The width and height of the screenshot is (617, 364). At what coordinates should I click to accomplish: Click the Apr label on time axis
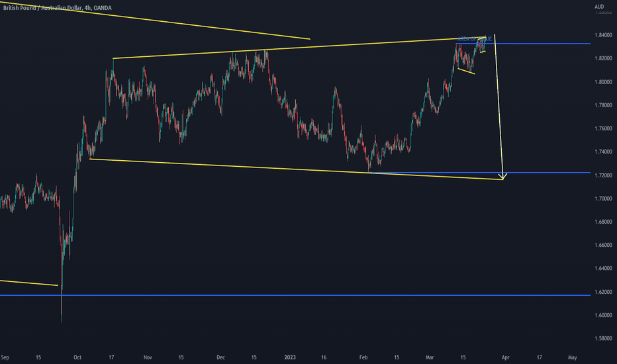point(505,357)
